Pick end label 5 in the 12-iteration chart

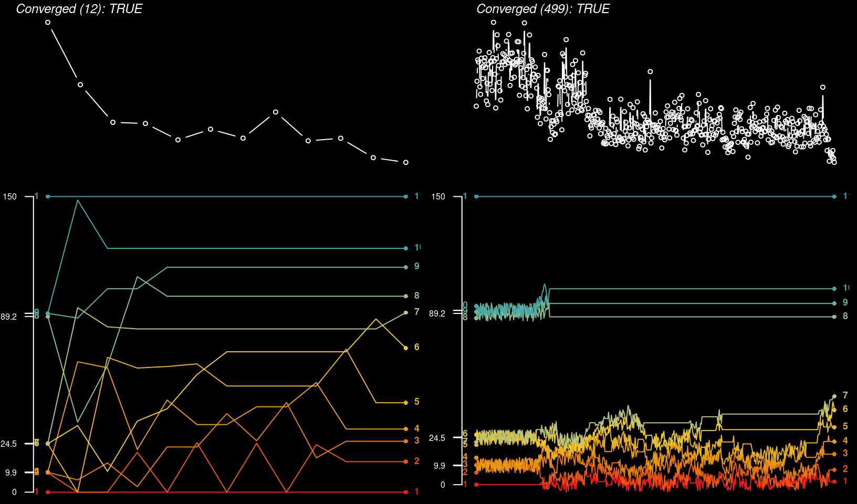coord(416,402)
